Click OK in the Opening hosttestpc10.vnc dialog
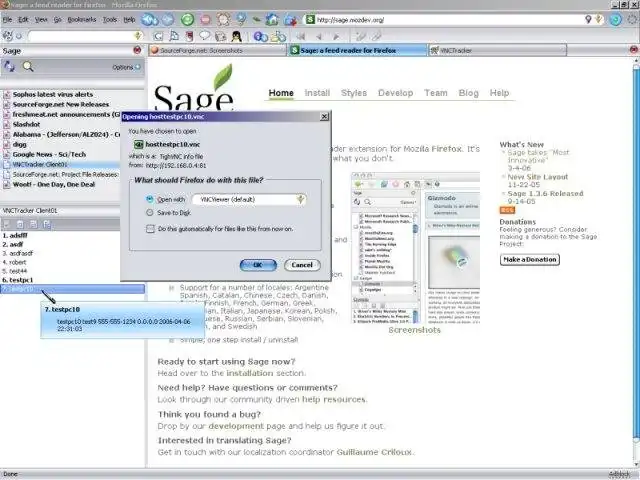Image resolution: width=640 pixels, height=480 pixels. (258, 265)
